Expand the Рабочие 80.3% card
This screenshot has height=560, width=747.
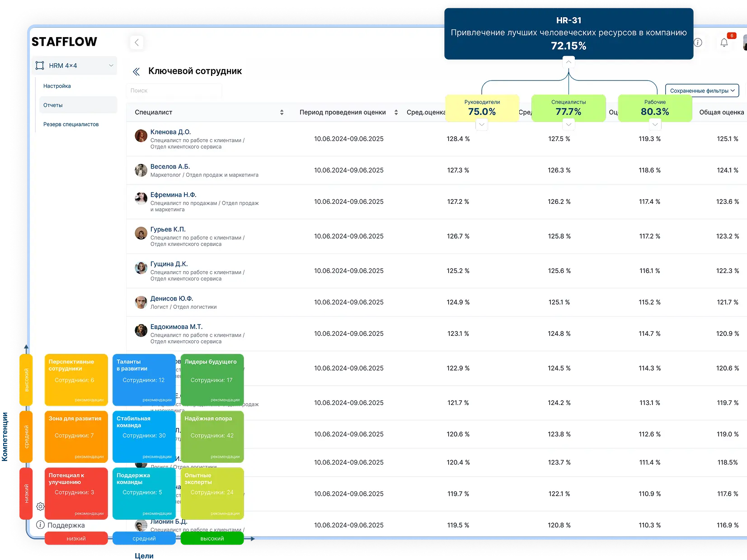[655, 124]
